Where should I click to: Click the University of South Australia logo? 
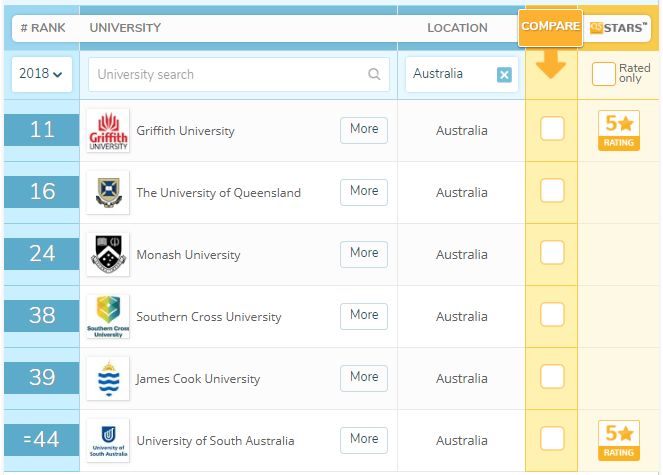click(x=108, y=441)
